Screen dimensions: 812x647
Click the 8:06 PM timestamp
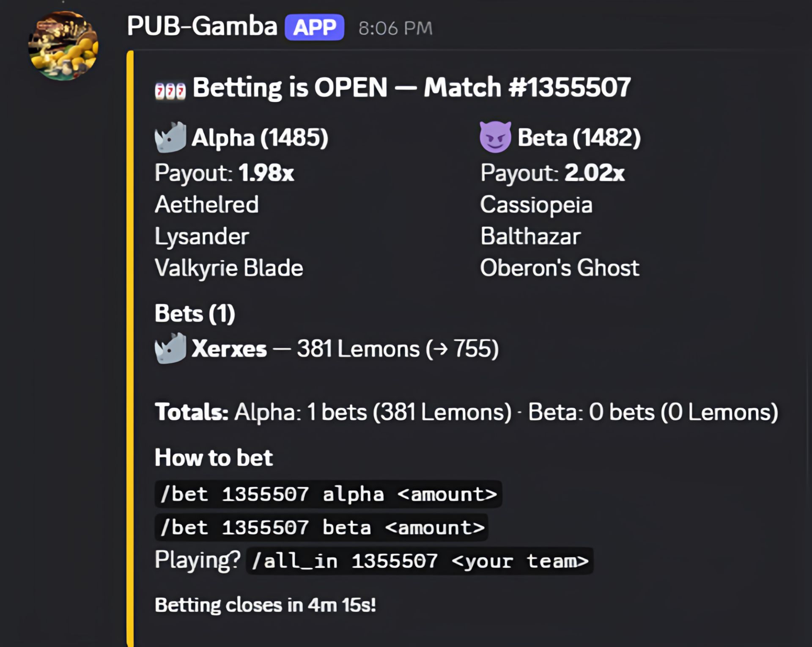point(395,28)
